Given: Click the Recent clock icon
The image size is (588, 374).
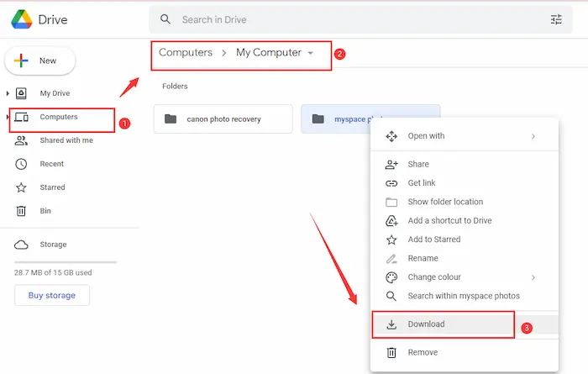Looking at the screenshot, I should tap(21, 164).
